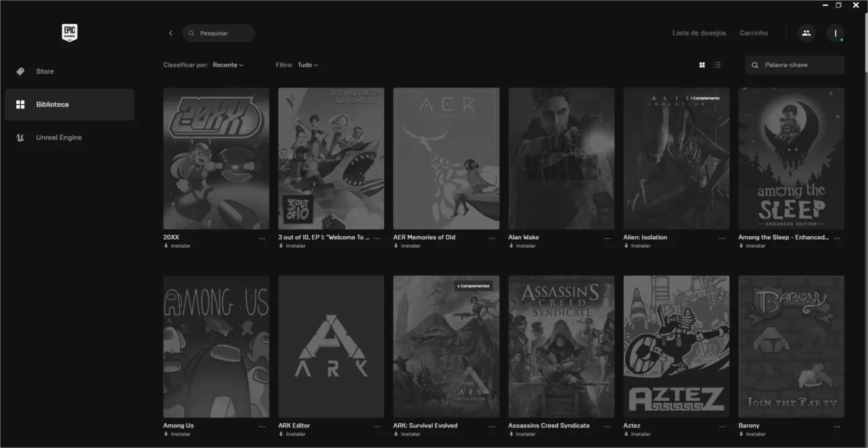Select the Aztez cover art
The width and height of the screenshot is (868, 448).
(x=676, y=347)
